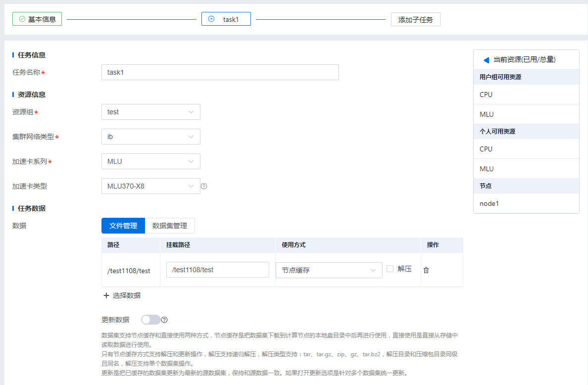Expand the 加速卡系列 dropdown showing MLU
Viewport: 588px width, 385px height.
click(x=150, y=161)
